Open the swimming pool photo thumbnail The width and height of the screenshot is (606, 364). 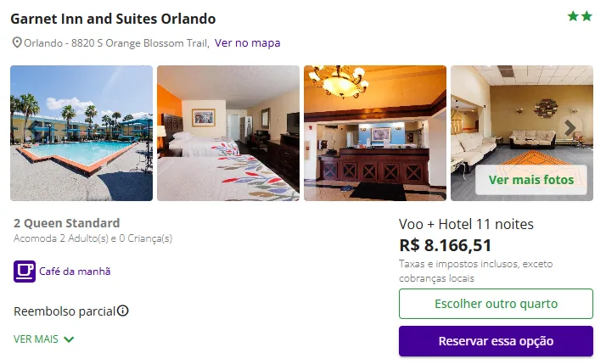(x=81, y=133)
